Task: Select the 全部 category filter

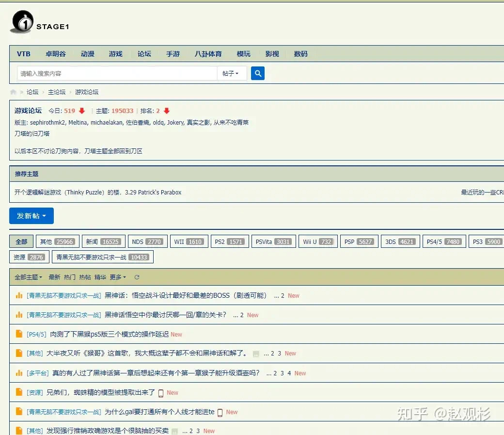Action: pos(21,242)
